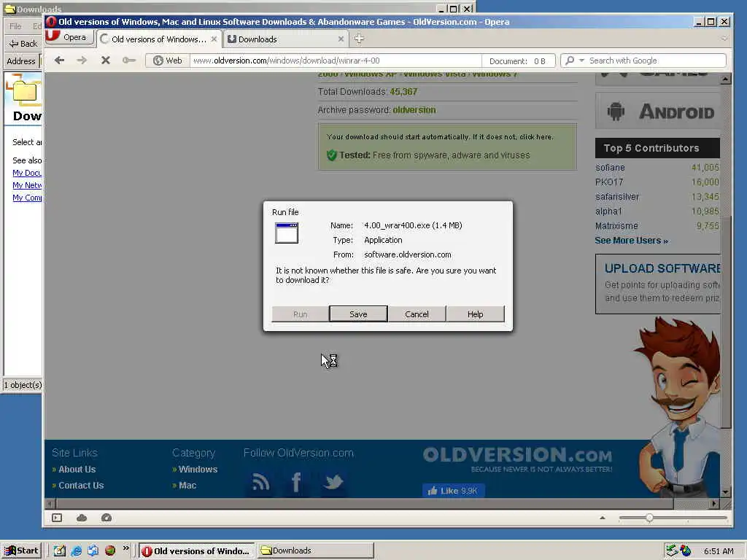The image size is (747, 560).
Task: Open the Opera main menu button
Action: click(68, 37)
